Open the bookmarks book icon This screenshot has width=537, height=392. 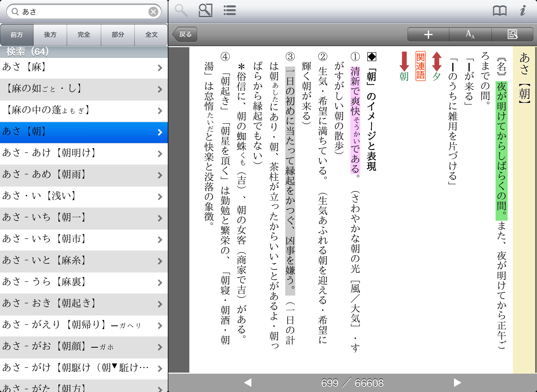[500, 11]
